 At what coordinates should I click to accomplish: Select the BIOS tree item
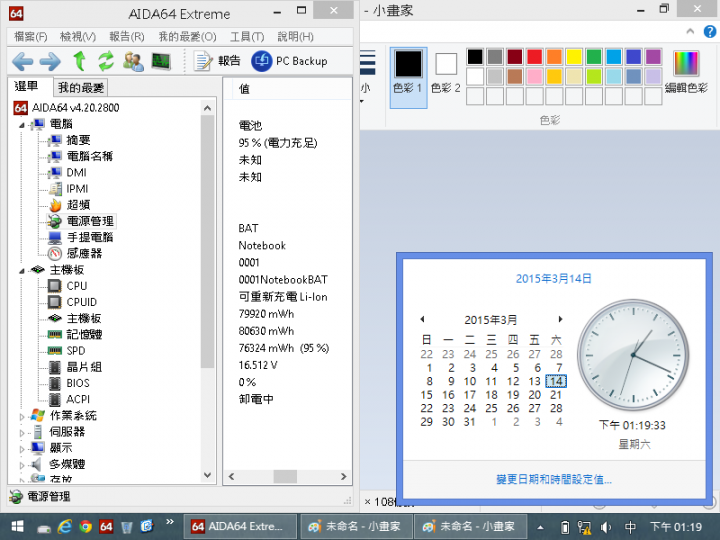click(x=78, y=383)
